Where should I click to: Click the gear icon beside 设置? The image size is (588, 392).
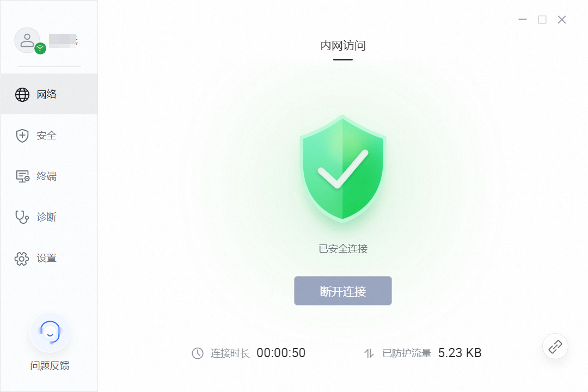(22, 259)
